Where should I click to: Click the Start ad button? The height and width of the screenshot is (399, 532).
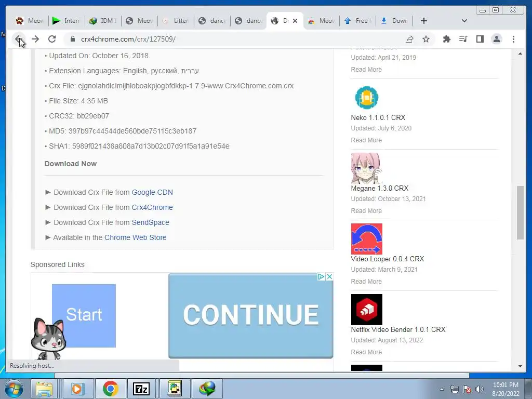[x=84, y=315]
